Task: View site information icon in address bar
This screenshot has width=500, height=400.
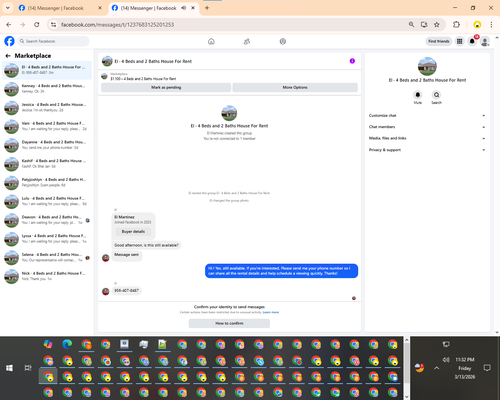Action: (53, 25)
